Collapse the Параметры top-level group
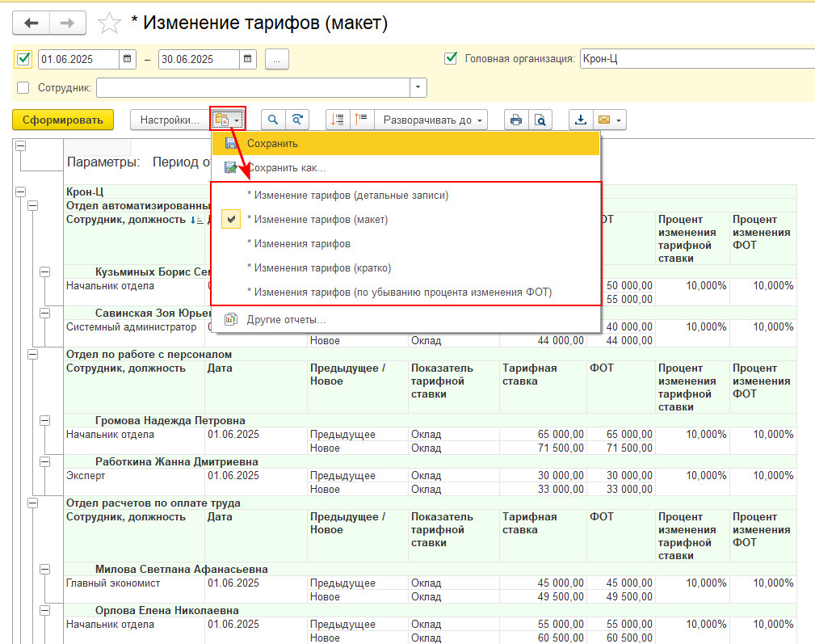Image resolution: width=815 pixels, height=644 pixels. 20,146
